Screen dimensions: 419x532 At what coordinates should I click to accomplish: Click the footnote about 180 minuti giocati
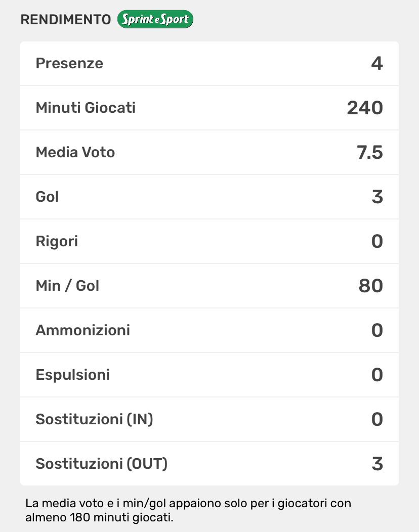[188, 510]
